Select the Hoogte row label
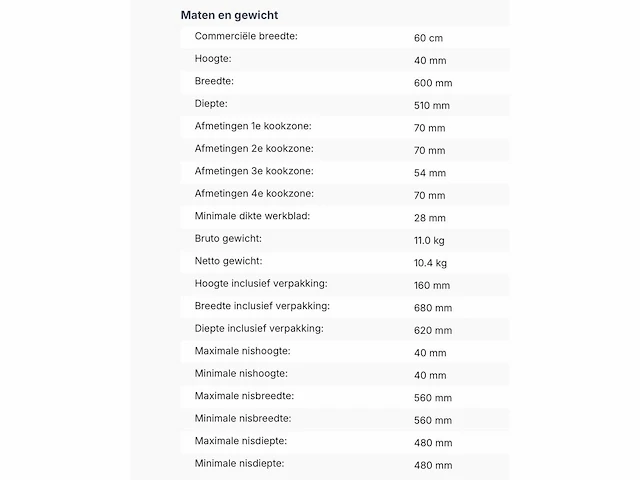The height and width of the screenshot is (480, 640). pyautogui.click(x=213, y=59)
